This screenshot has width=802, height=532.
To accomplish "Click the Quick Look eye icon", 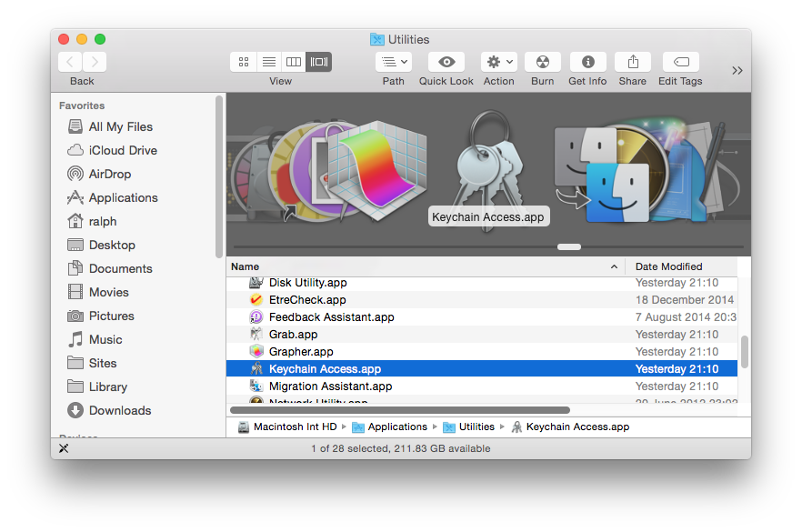I will tap(446, 62).
